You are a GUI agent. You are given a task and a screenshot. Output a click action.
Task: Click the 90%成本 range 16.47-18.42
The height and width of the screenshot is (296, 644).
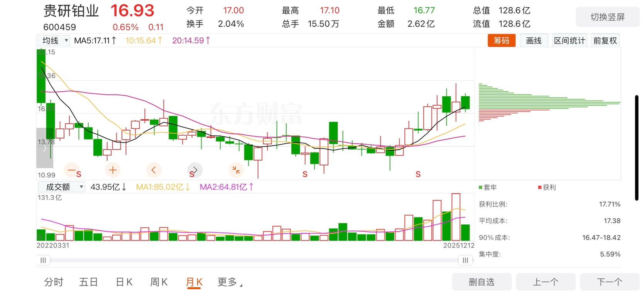click(602, 238)
